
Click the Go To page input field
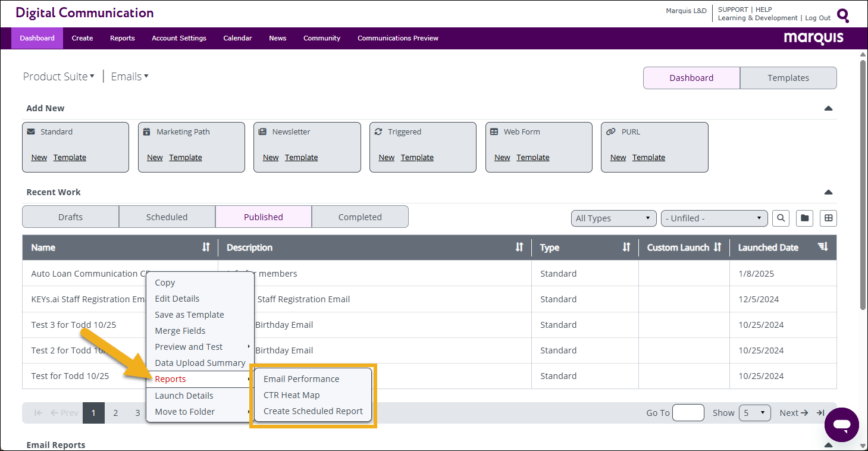click(688, 413)
